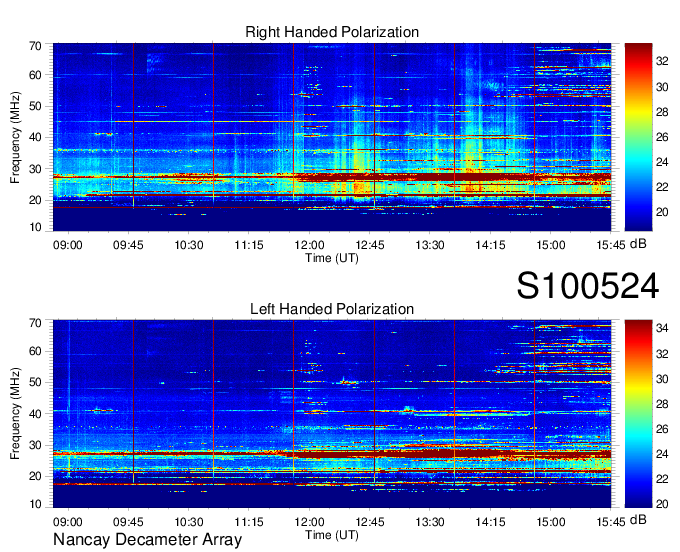
Task: Click the 70 MHz tick on Right Handed plot
Action: point(35,46)
